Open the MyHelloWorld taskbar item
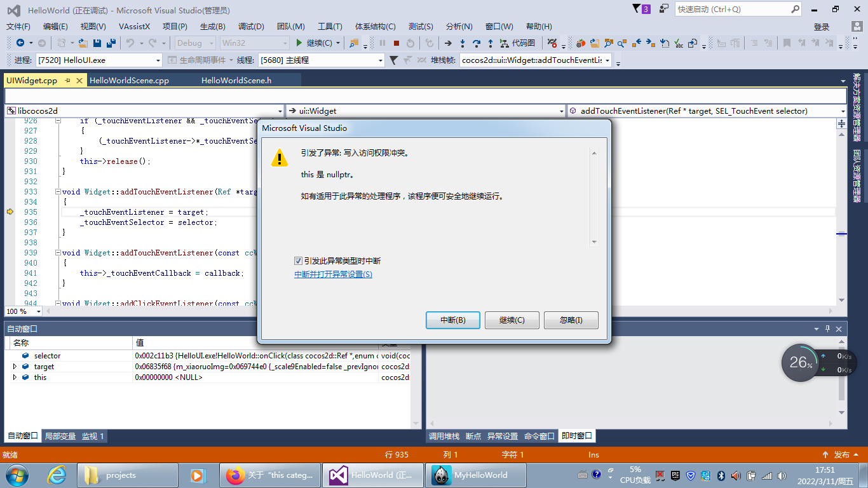This screenshot has width=868, height=488. pyautogui.click(x=476, y=475)
